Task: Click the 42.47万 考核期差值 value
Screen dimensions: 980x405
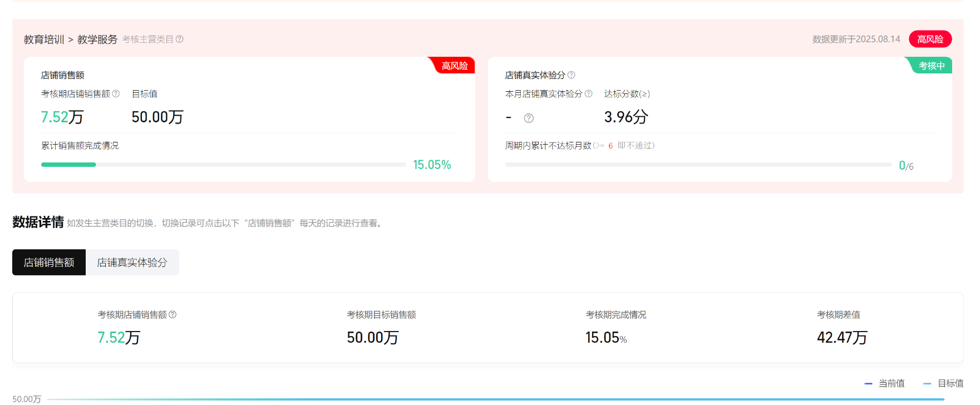Action: 841,338
